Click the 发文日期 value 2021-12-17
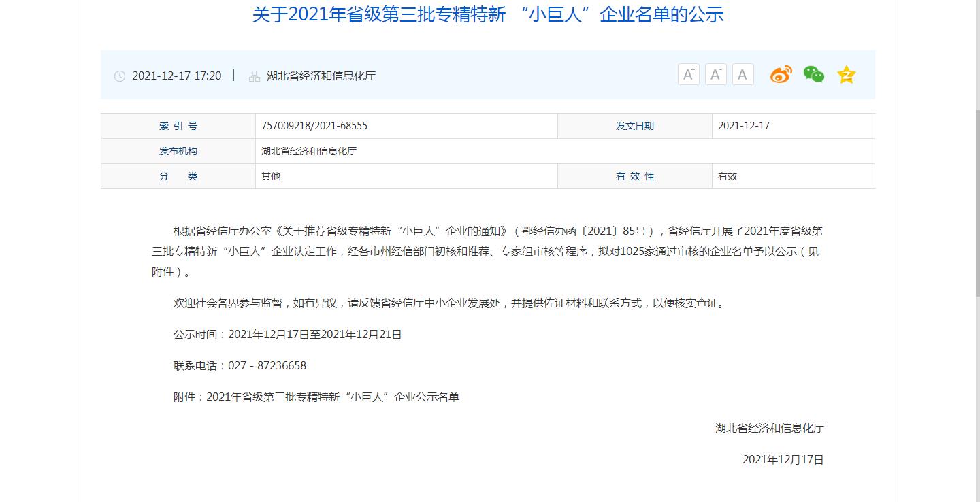 [x=744, y=126]
